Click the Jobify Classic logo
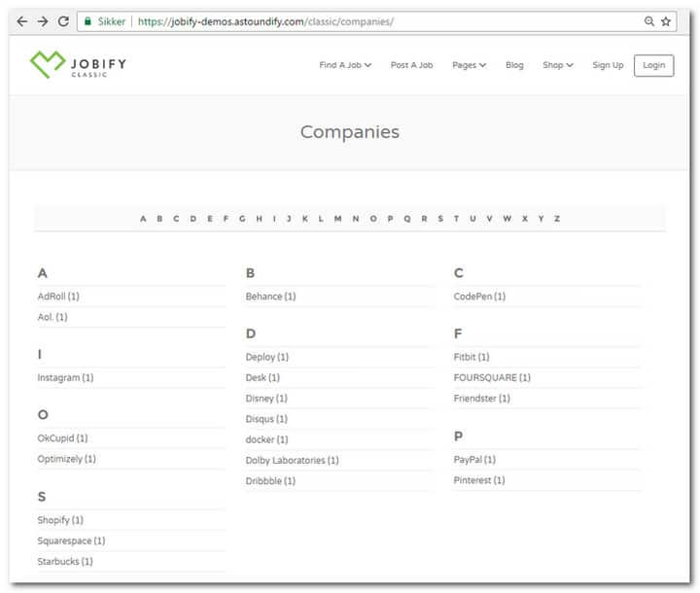Viewport: 700px width, 593px height. point(78,65)
